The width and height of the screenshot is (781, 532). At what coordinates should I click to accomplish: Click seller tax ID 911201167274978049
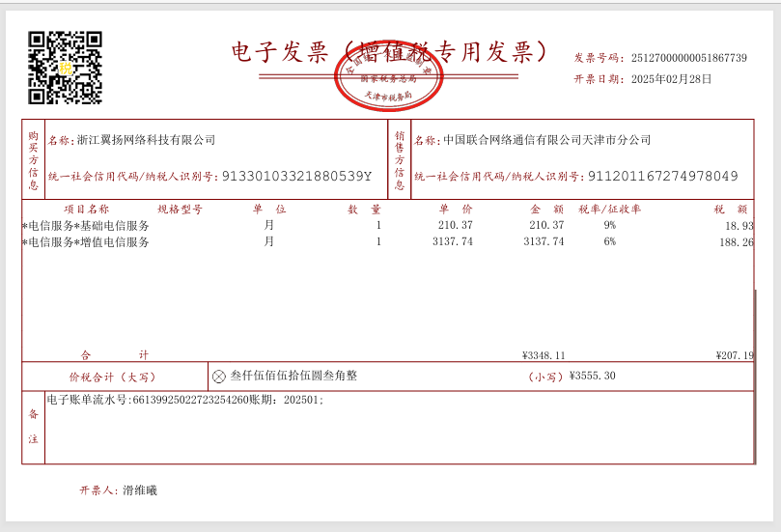click(662, 177)
